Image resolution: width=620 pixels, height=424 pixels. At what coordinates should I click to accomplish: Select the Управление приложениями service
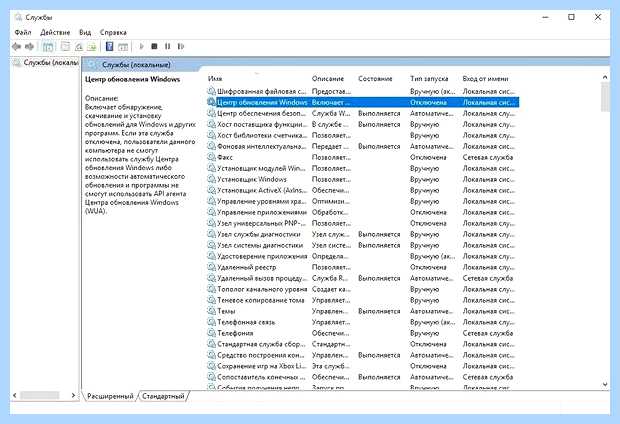pos(363,212)
